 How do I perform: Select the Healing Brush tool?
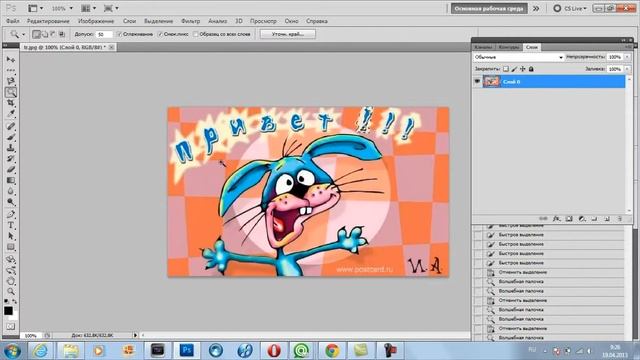11,126
